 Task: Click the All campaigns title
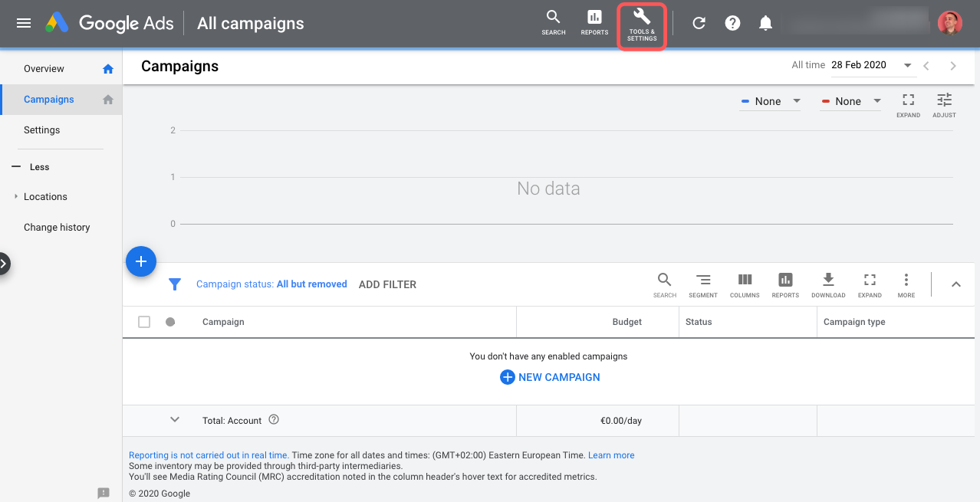(x=250, y=23)
